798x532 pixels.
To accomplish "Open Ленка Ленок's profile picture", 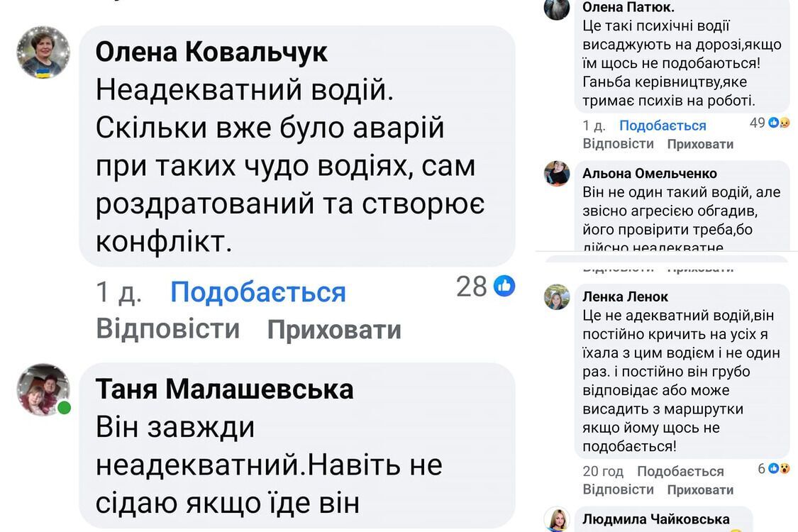I will pyautogui.click(x=558, y=297).
